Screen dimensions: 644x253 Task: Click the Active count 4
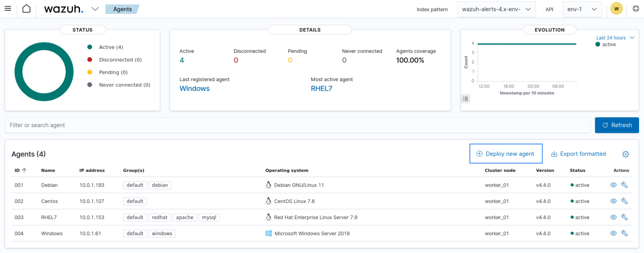pos(182,60)
